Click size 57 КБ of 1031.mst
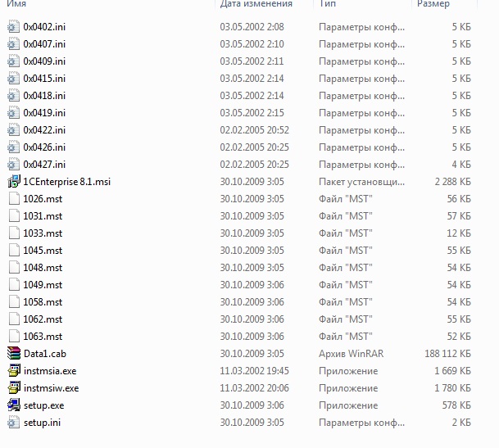The width and height of the screenshot is (499, 448). tap(459, 216)
